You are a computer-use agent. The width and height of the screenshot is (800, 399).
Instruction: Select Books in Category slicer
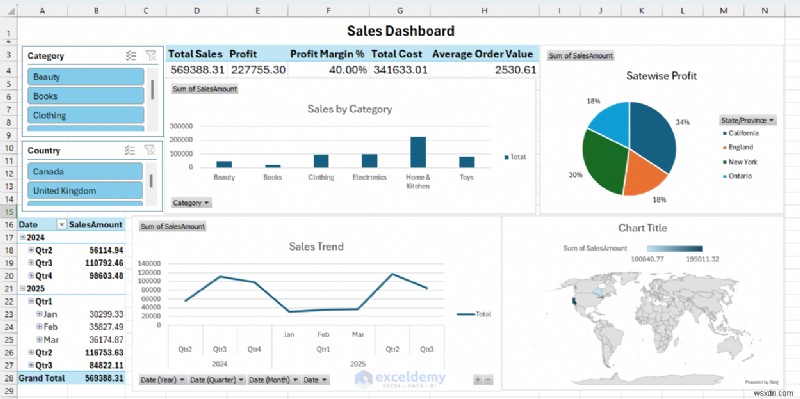point(86,96)
